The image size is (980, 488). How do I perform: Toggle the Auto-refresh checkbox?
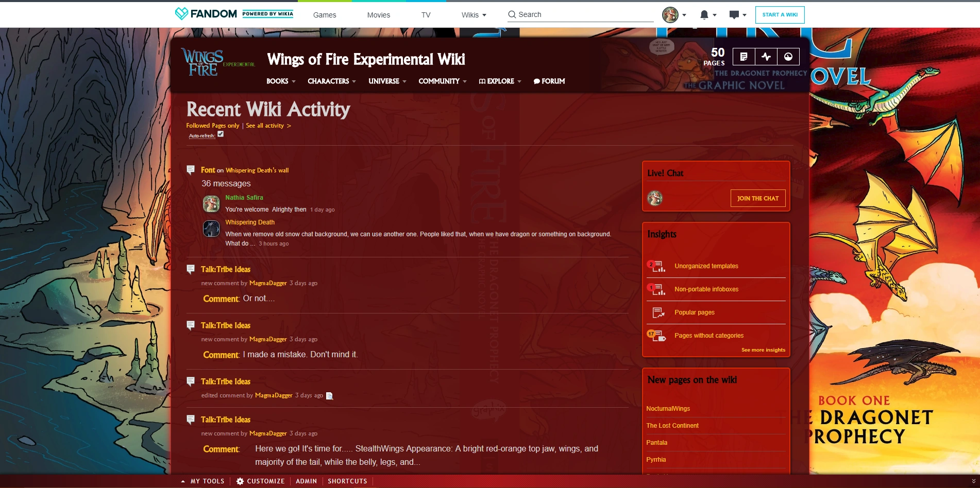(221, 134)
